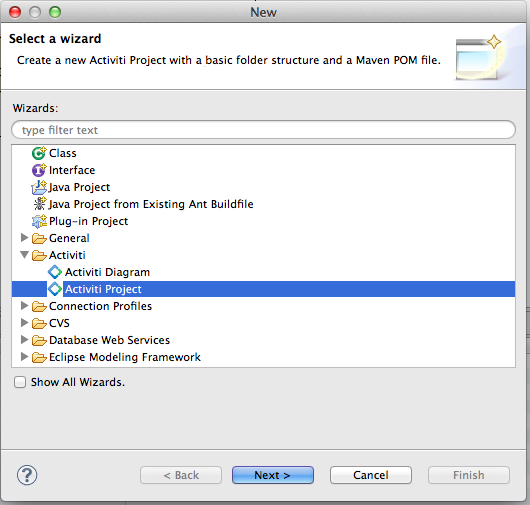Click the Next button
Image resolution: width=530 pixels, height=505 pixels.
click(272, 475)
